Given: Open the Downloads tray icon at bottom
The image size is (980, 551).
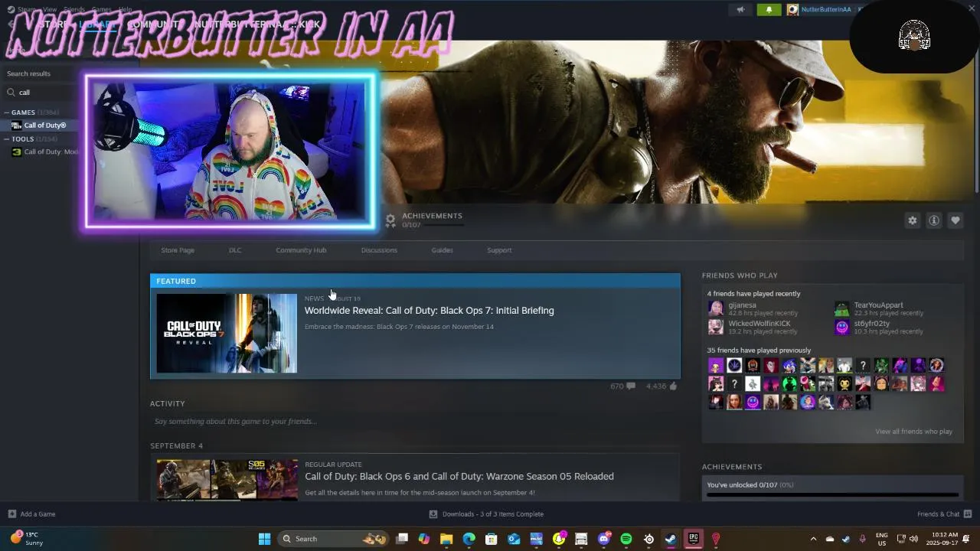Looking at the screenshot, I should pyautogui.click(x=433, y=514).
